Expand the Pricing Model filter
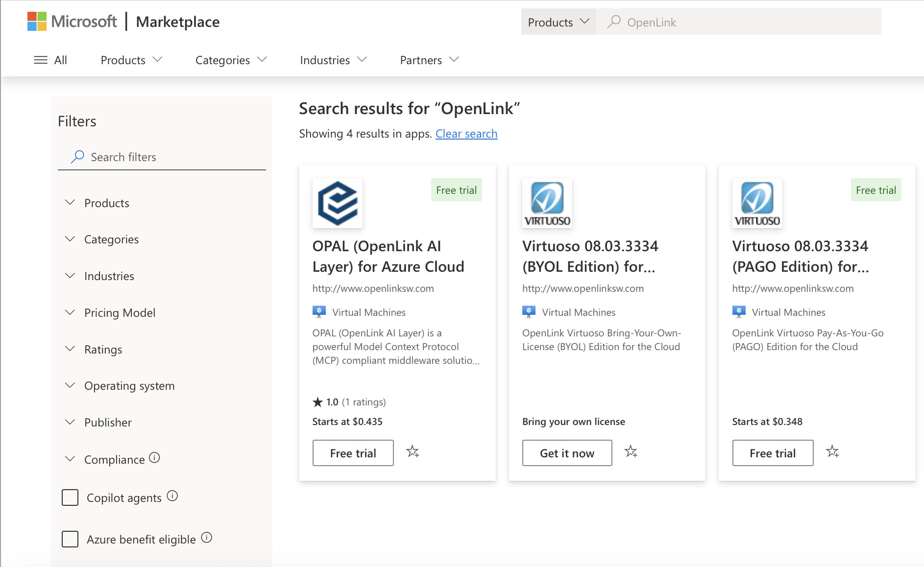 (120, 312)
